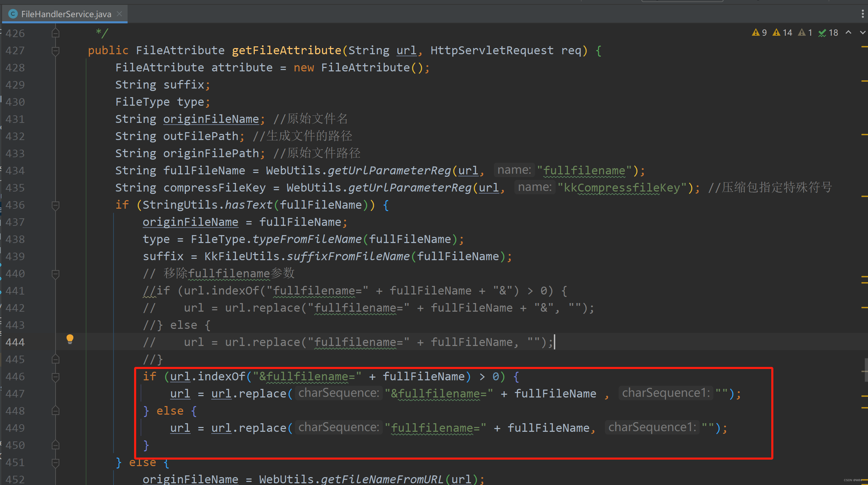
Task: Toggle the else block fold on line 448
Action: [x=55, y=411]
